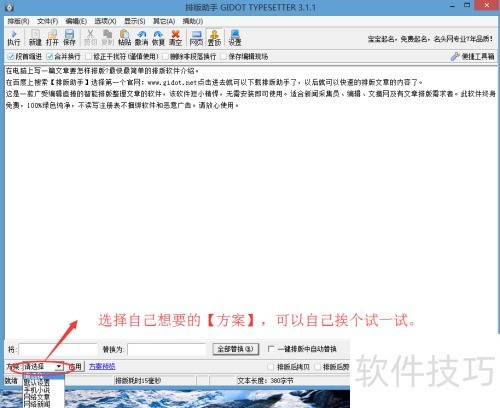The height and width of the screenshot is (408, 500).
Task: Open the 网页 web page tool
Action: 196,38
